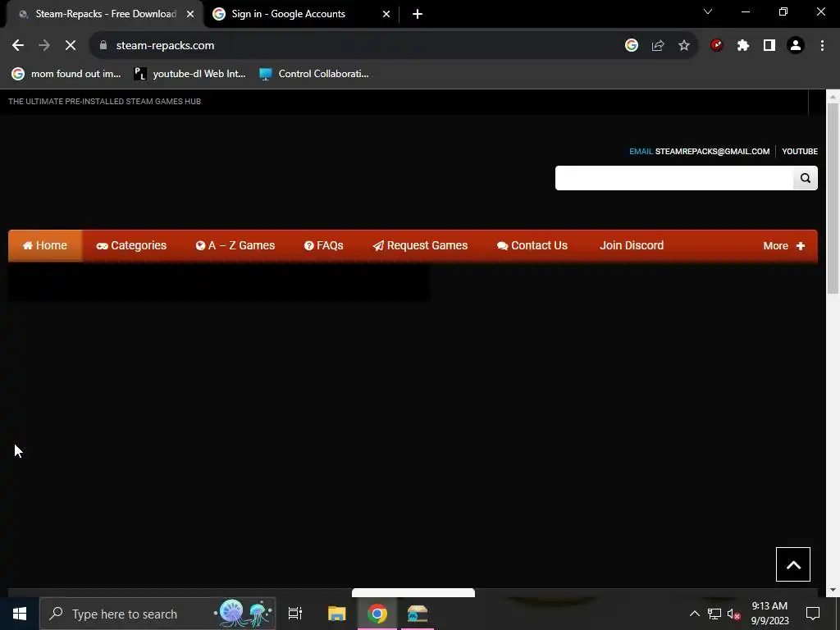
Task: Jump to top with the arrow button
Action: click(793, 564)
